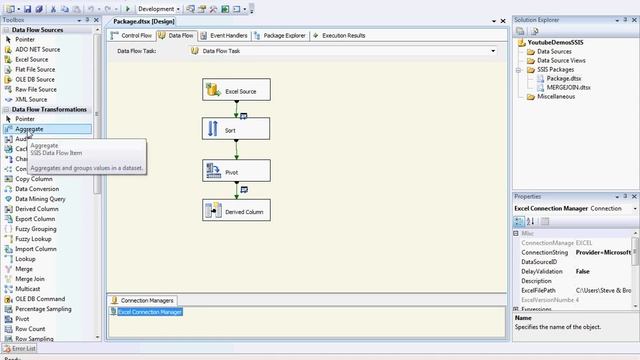
Task: Collapse the SSIS Packages tree node
Action: pyautogui.click(x=519, y=70)
